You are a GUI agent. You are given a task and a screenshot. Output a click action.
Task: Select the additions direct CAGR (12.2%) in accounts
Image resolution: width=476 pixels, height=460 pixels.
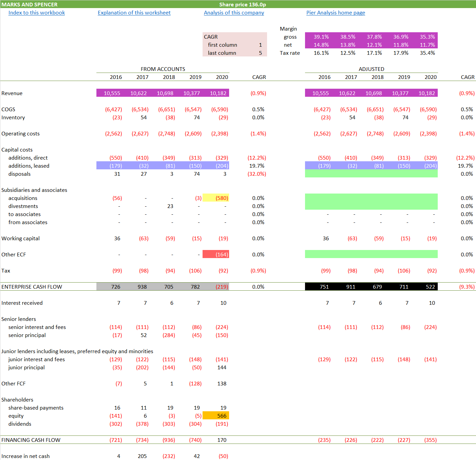pos(257,158)
